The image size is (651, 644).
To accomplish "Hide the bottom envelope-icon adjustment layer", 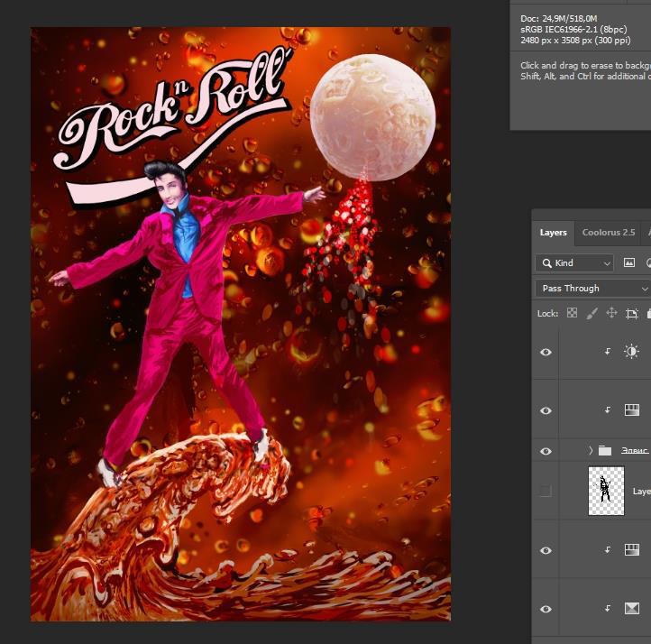I will 546,609.
